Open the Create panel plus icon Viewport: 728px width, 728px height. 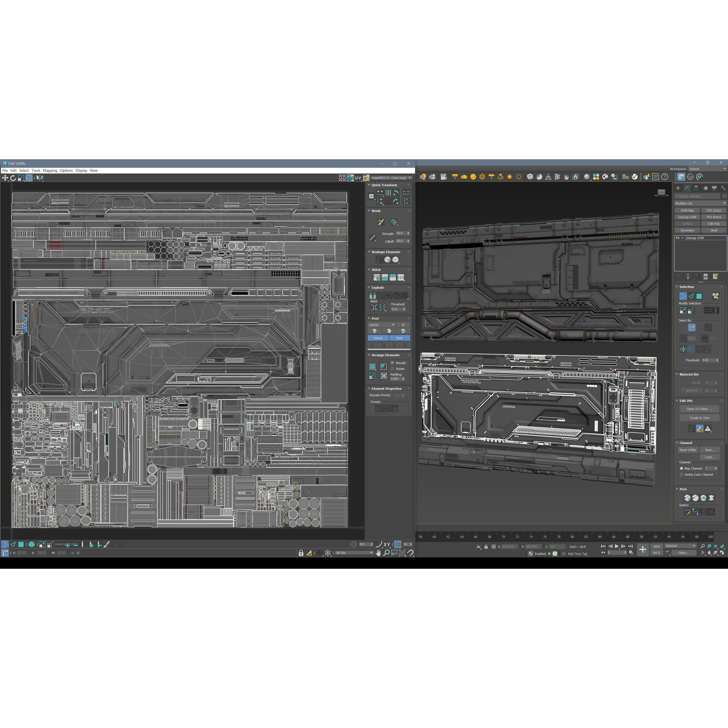click(678, 188)
